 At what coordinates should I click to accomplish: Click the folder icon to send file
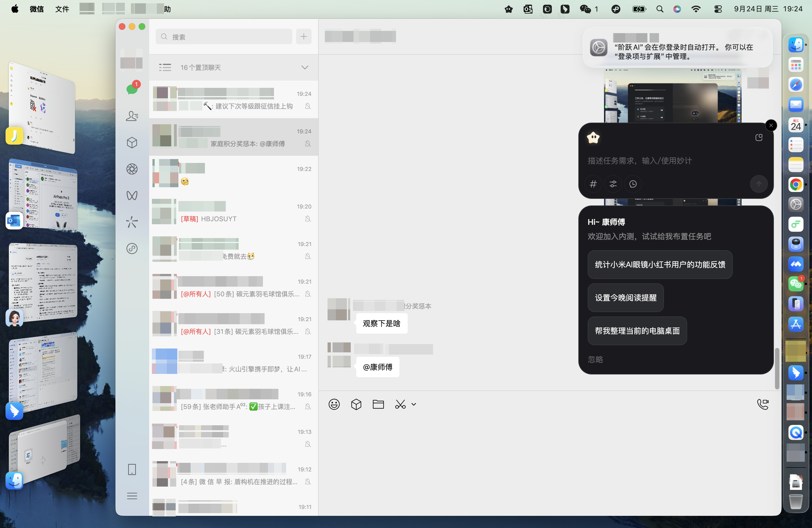click(378, 404)
